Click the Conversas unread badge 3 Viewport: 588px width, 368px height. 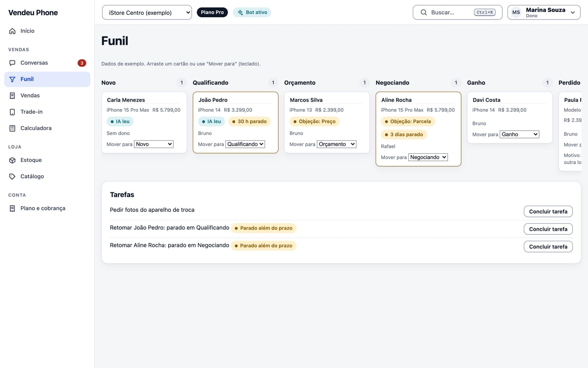tap(82, 63)
